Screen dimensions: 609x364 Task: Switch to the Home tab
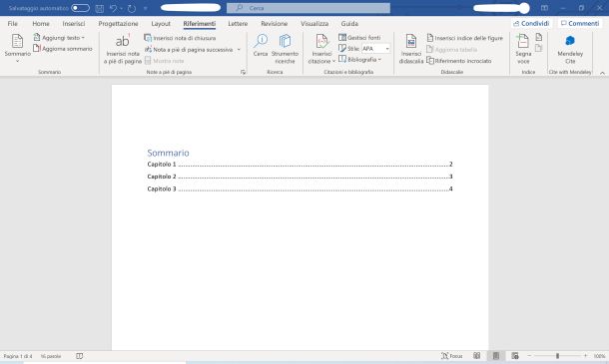coord(41,23)
